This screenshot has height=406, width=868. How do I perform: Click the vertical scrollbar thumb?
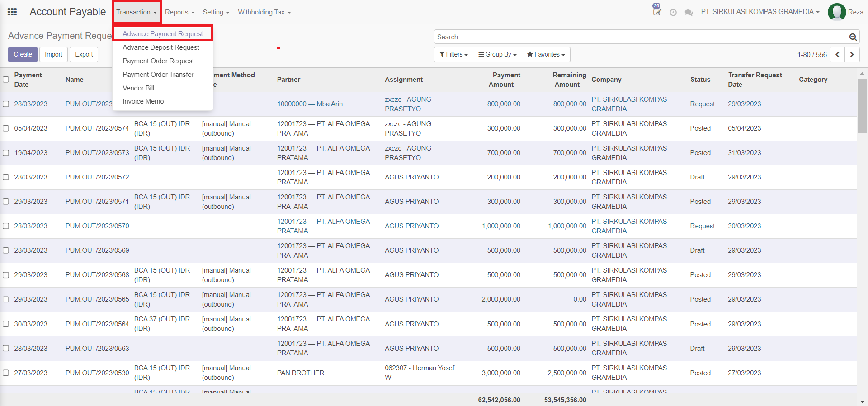coord(862,106)
